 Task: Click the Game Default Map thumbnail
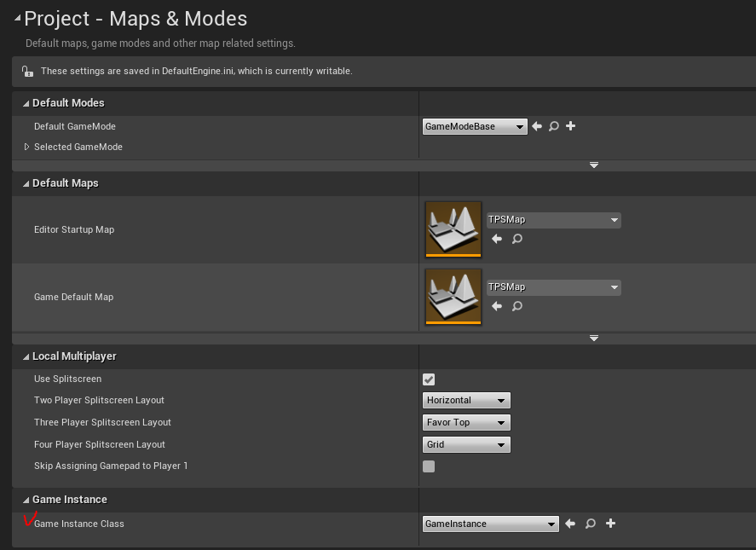[x=453, y=297]
